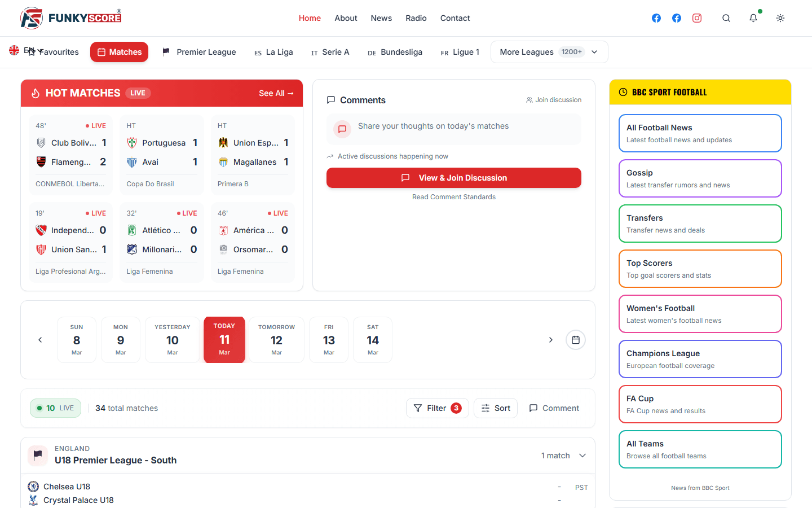Go to next week with right arrow
Screen dimensions: 812x508
551,340
